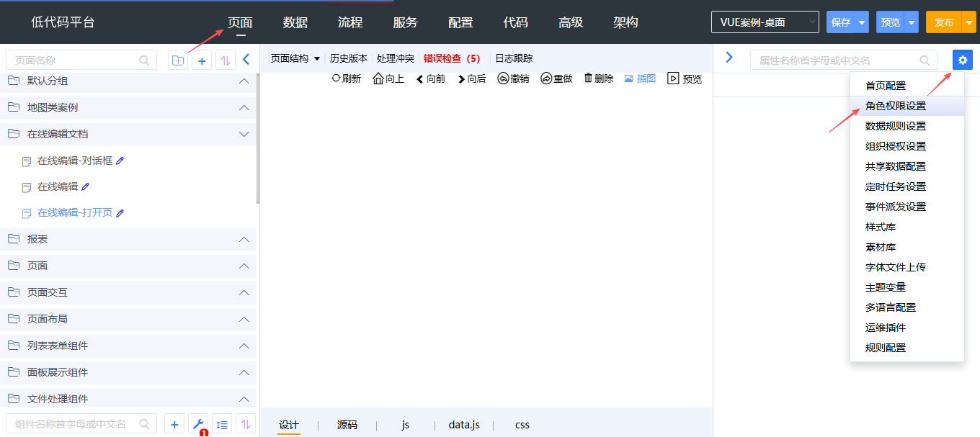Image resolution: width=980 pixels, height=437 pixels.
Task: Collapse the 在线编辑文档 folder group
Action: [x=244, y=134]
